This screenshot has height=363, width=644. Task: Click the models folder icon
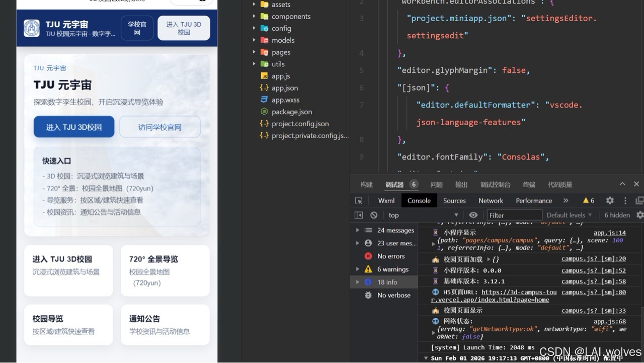click(264, 40)
